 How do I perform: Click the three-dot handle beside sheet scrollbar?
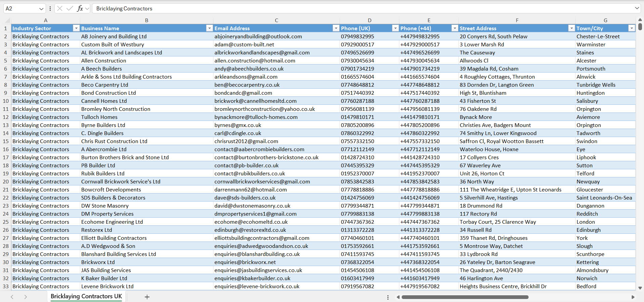(x=388, y=297)
